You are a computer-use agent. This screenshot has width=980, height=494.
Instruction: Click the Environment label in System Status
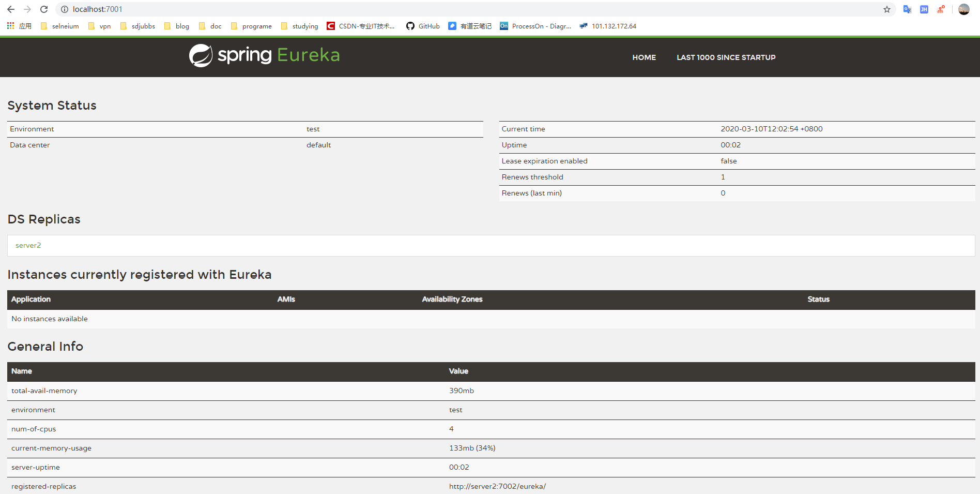(32, 129)
